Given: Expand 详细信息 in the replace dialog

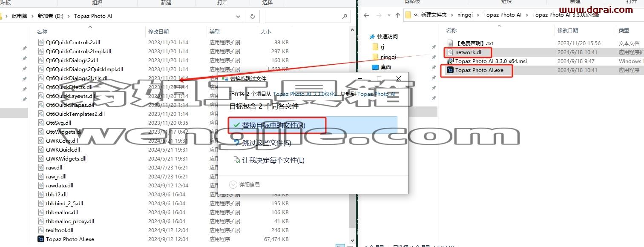Looking at the screenshot, I should coord(233,184).
